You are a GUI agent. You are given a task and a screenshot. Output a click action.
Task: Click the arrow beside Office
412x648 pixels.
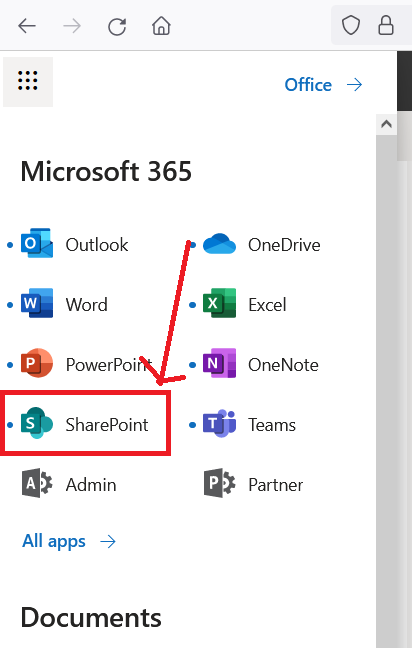click(355, 85)
